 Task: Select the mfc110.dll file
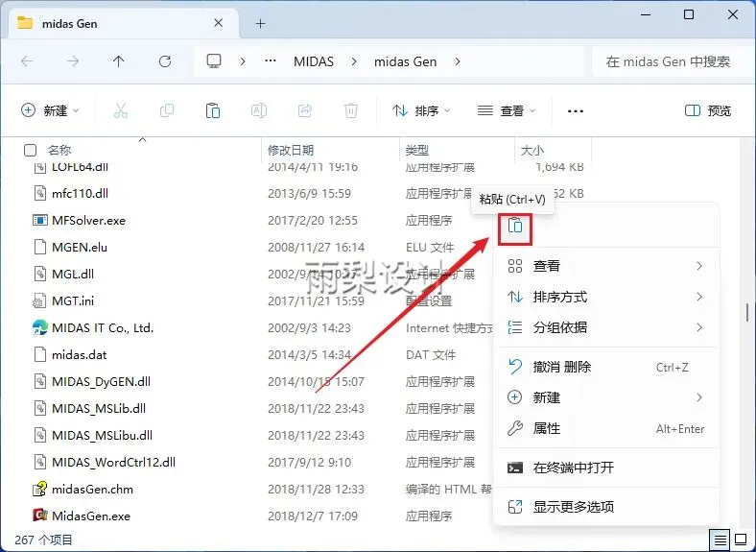pos(80,194)
